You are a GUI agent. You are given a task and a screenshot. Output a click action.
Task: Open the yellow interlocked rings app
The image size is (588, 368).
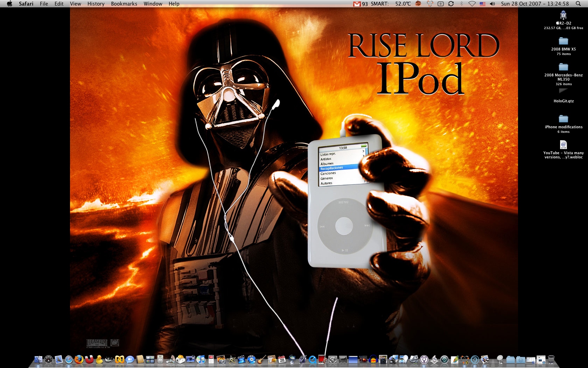coord(119,359)
